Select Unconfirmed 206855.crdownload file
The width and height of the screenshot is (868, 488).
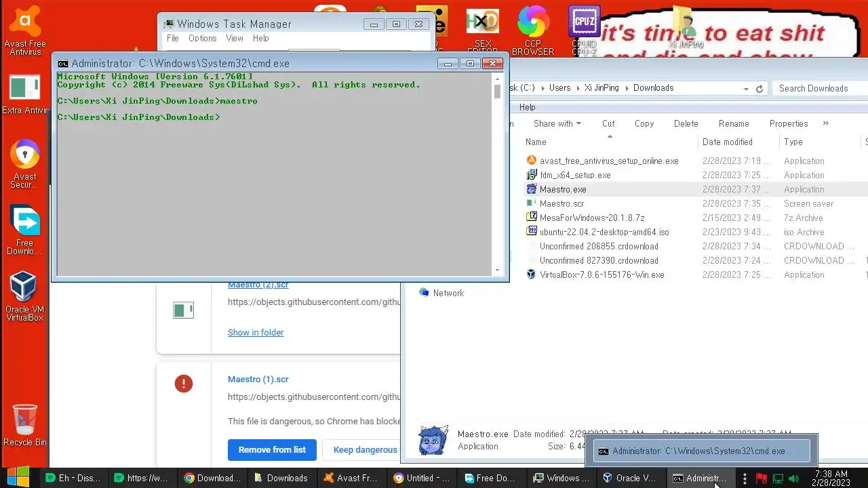tap(599, 246)
